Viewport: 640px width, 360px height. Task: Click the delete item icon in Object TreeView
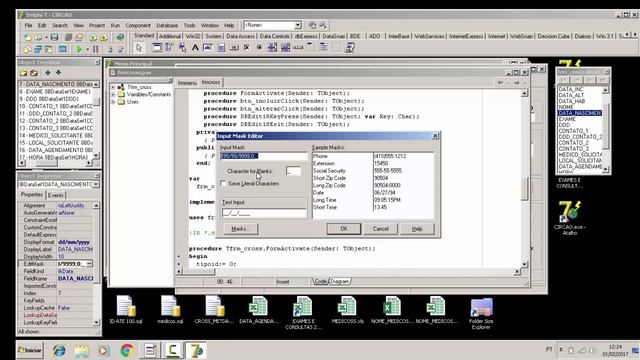[34, 73]
